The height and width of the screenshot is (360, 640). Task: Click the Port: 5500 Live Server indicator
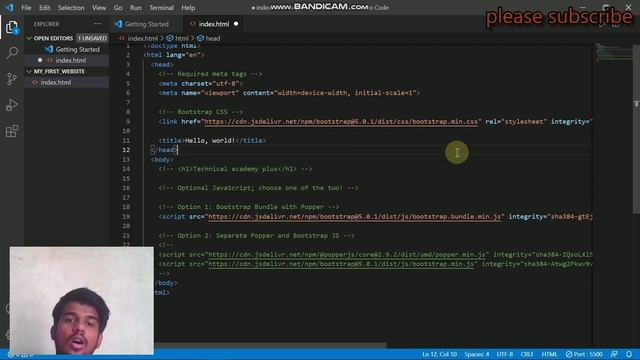tap(584, 354)
